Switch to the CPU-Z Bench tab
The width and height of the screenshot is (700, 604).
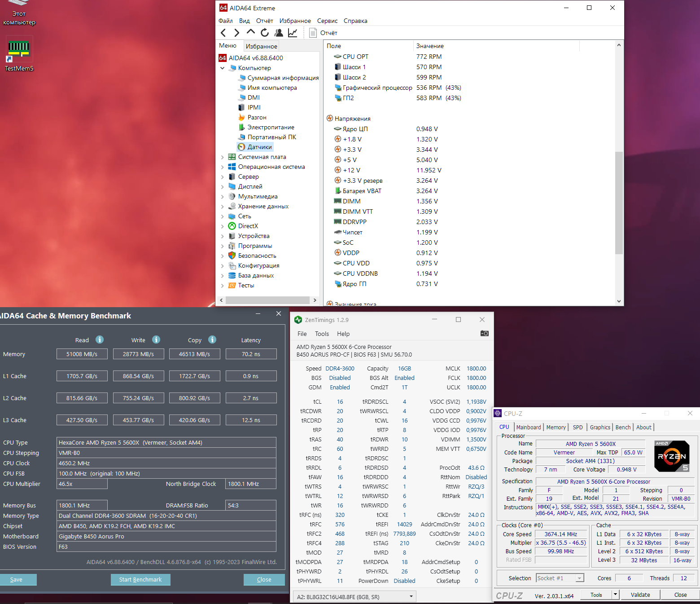tap(623, 427)
